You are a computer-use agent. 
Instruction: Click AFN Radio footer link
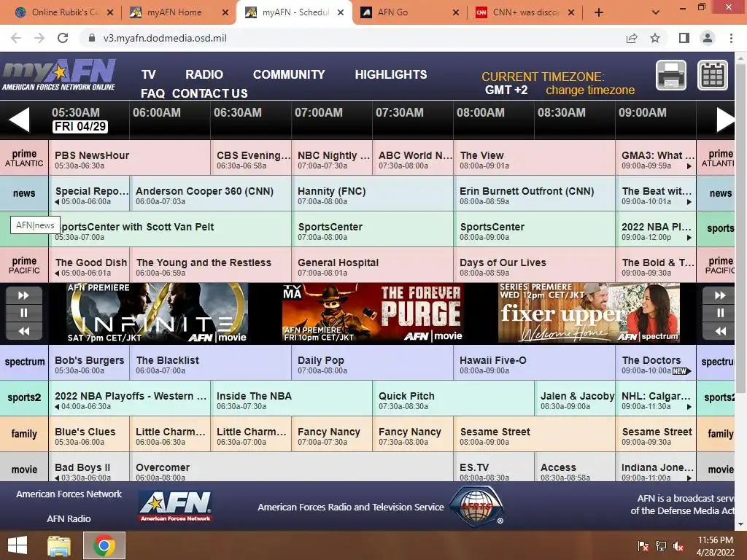click(69, 518)
